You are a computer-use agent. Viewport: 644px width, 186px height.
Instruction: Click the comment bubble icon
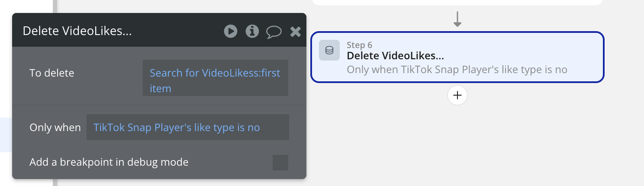pyautogui.click(x=274, y=31)
